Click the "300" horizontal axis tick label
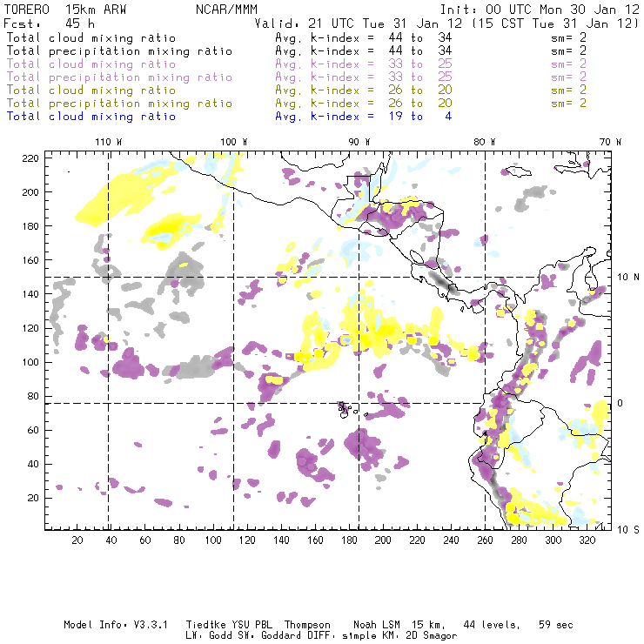This screenshot has height=644, width=644. pyautogui.click(x=553, y=540)
